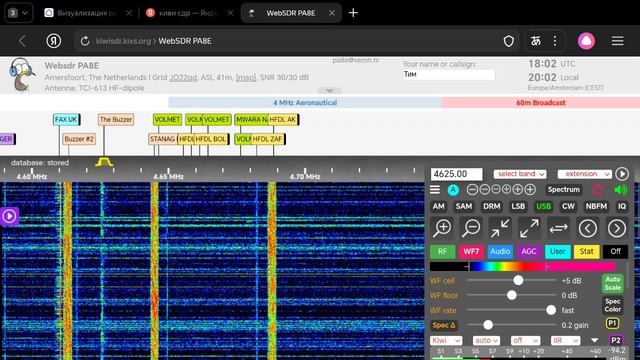Image resolution: width=640 pixels, height=360 pixels.
Task: Collapse the top info bar with the small arrow
Action: (x=329, y=91)
